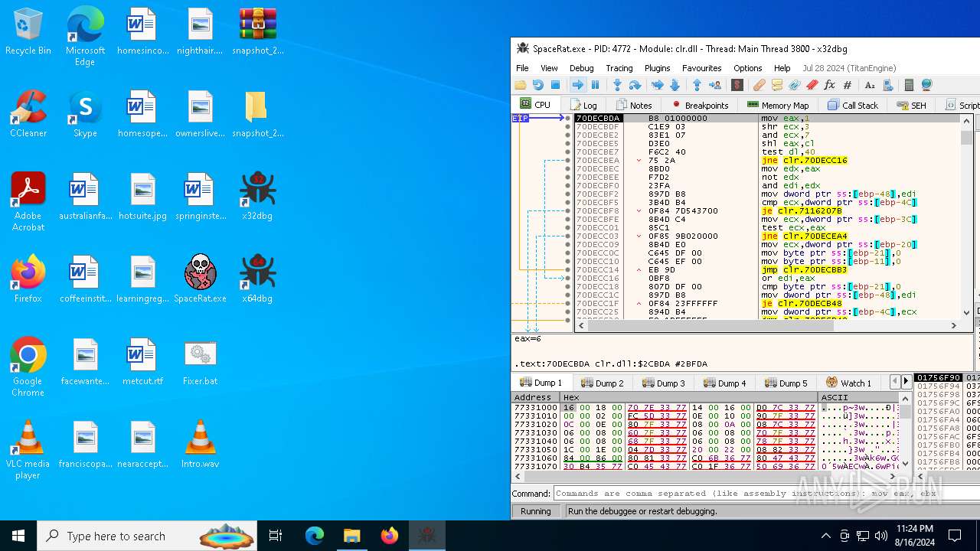Open the Watch 1 tab
Image resolution: width=980 pixels, height=551 pixels.
point(849,383)
